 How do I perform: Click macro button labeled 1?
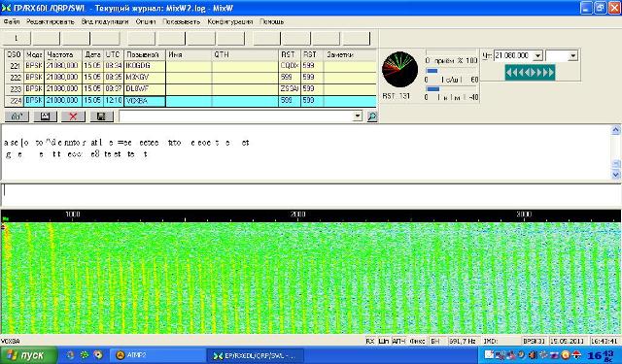(x=17, y=39)
